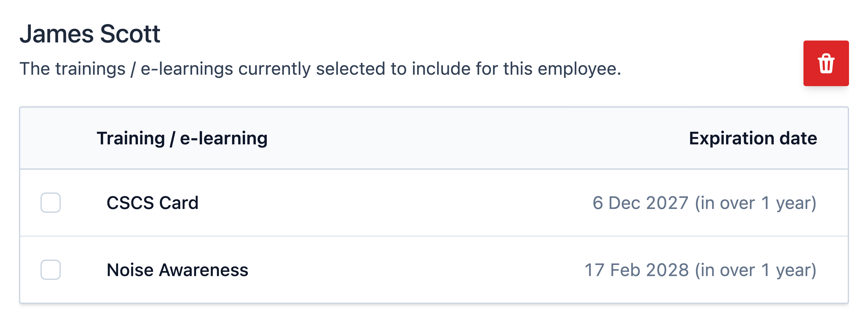
Task: Click the trainings description text under heading
Action: (320, 69)
